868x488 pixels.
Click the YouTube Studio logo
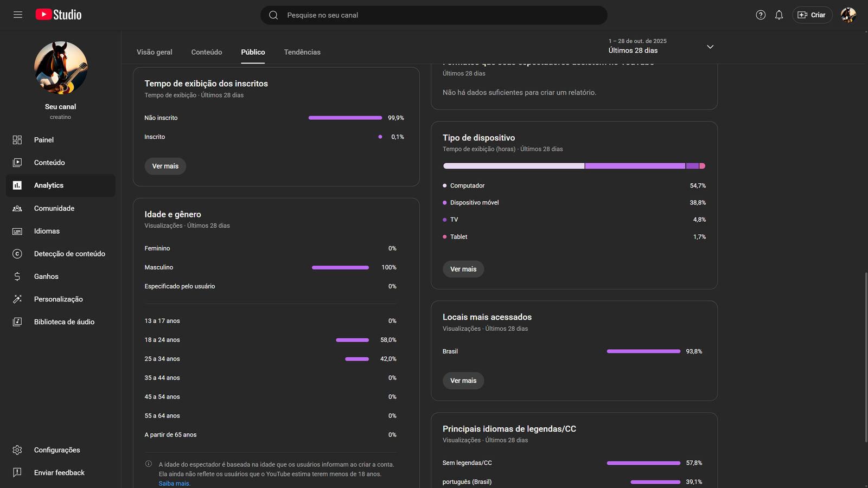point(59,15)
